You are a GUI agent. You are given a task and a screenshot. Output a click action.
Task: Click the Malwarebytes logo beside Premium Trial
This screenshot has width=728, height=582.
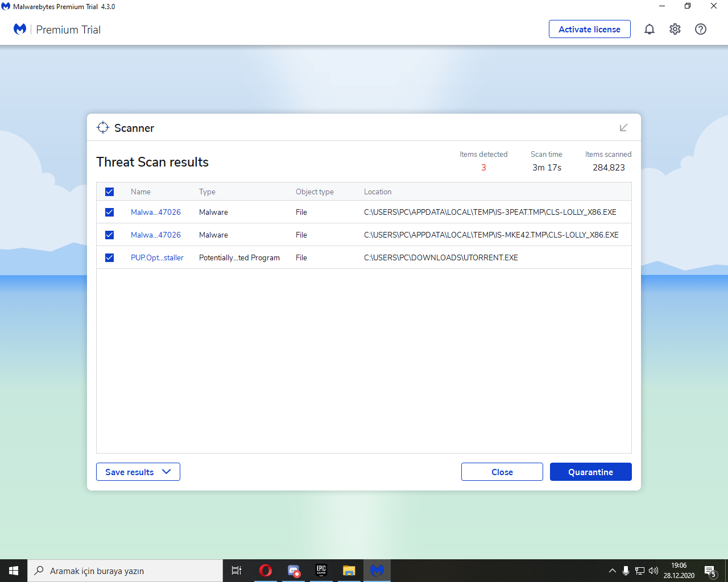(x=20, y=29)
